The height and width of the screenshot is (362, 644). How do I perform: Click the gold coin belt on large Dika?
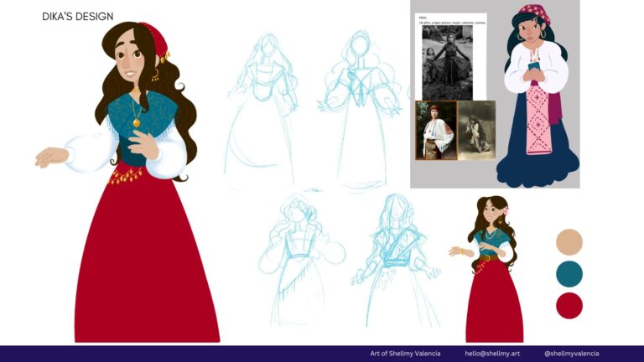pos(125,176)
